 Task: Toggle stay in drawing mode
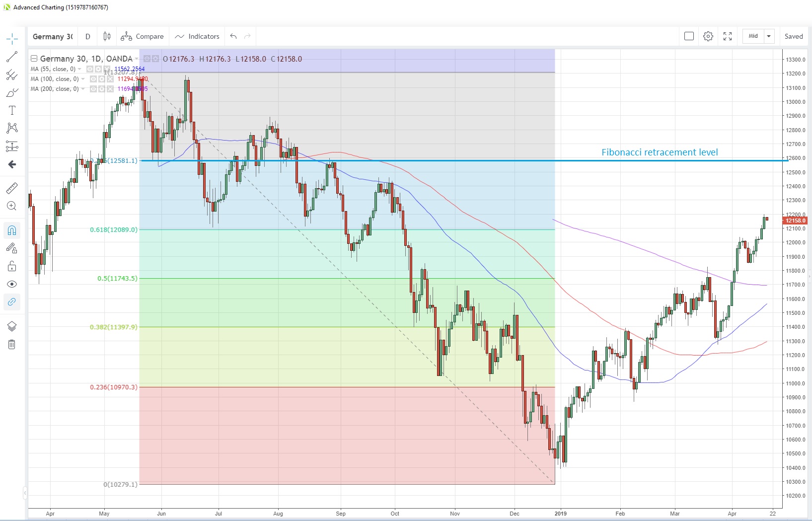click(x=12, y=248)
